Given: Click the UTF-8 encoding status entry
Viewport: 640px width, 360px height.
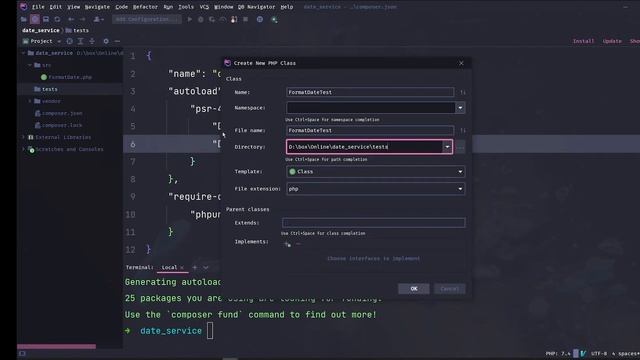Looking at the screenshot, I should [599, 353].
